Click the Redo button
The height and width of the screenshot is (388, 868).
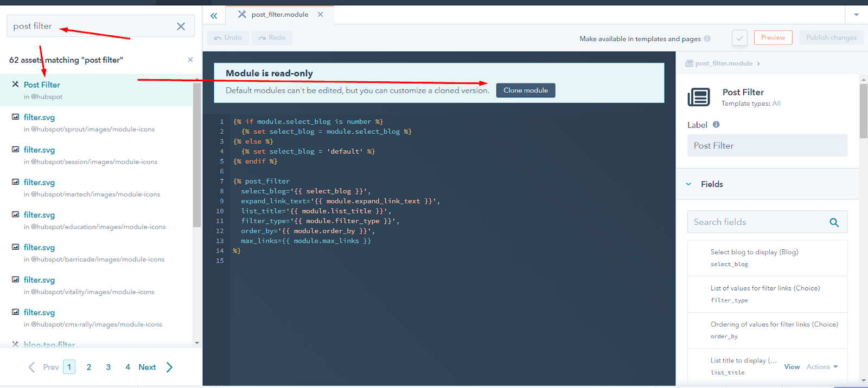pyautogui.click(x=272, y=37)
